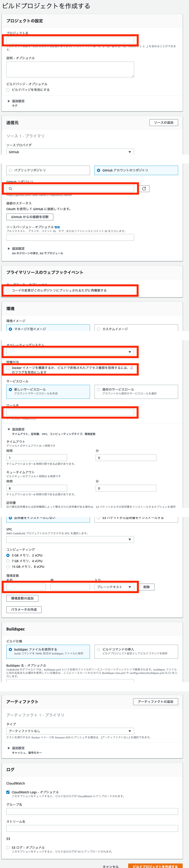This screenshot has height=868, width=189.
Task: Click the refresh icon beside GitHub repository field
Action: click(x=144, y=189)
